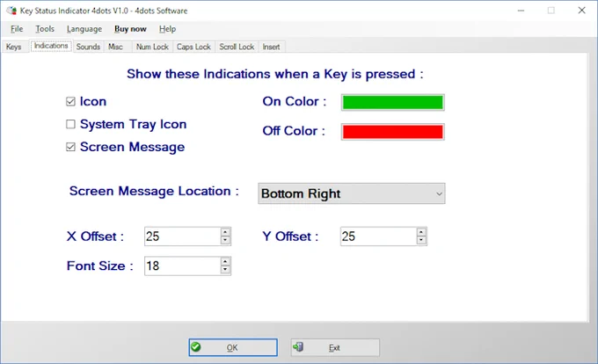Enable the System Tray Icon checkbox
Screen dimensions: 598x364
(x=70, y=124)
